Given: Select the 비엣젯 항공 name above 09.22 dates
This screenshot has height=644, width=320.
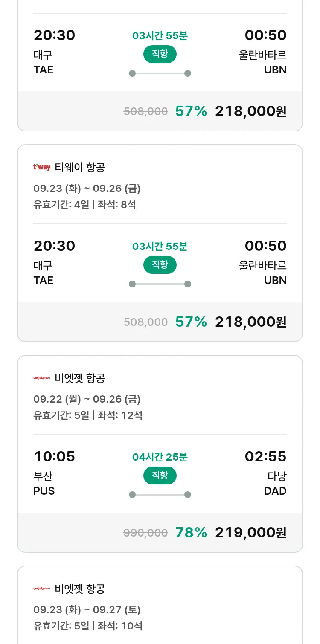Looking at the screenshot, I should click(80, 378).
